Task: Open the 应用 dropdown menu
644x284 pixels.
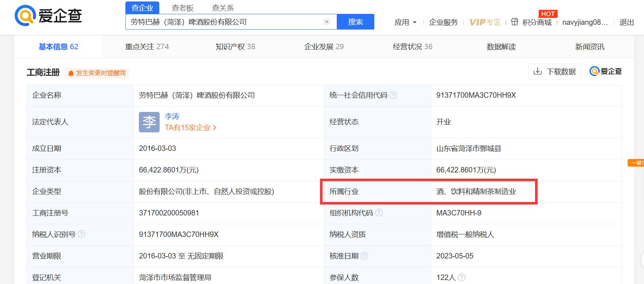Action: [x=405, y=22]
